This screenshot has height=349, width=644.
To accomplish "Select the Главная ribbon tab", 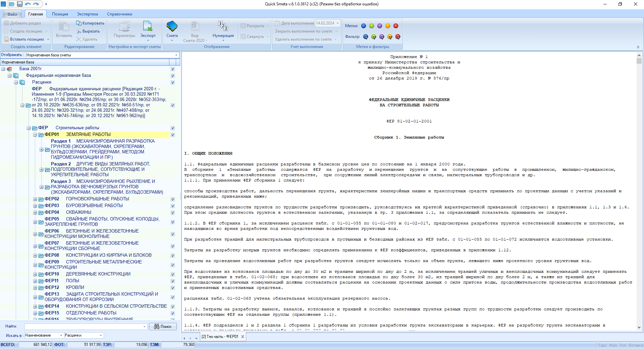I will tap(36, 14).
